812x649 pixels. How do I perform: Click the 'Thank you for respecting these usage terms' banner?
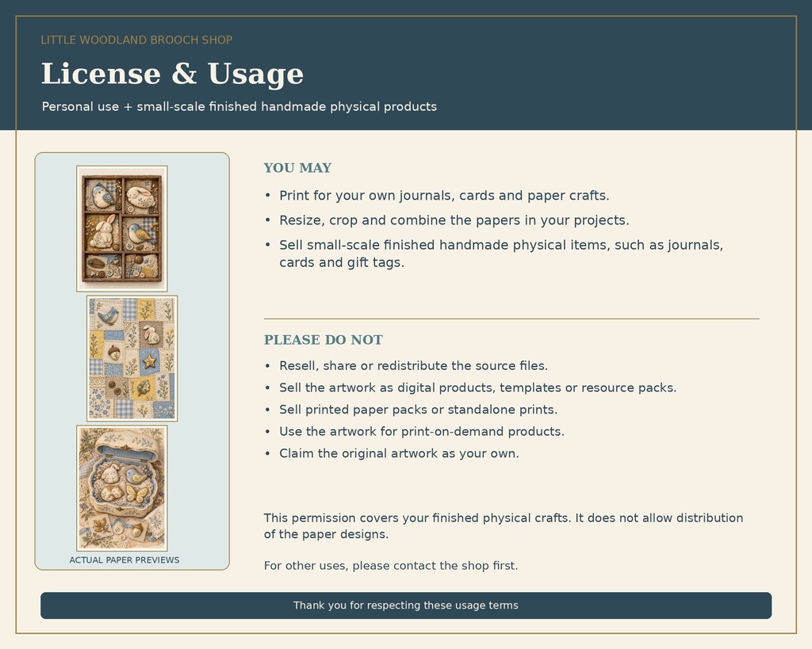point(406,605)
